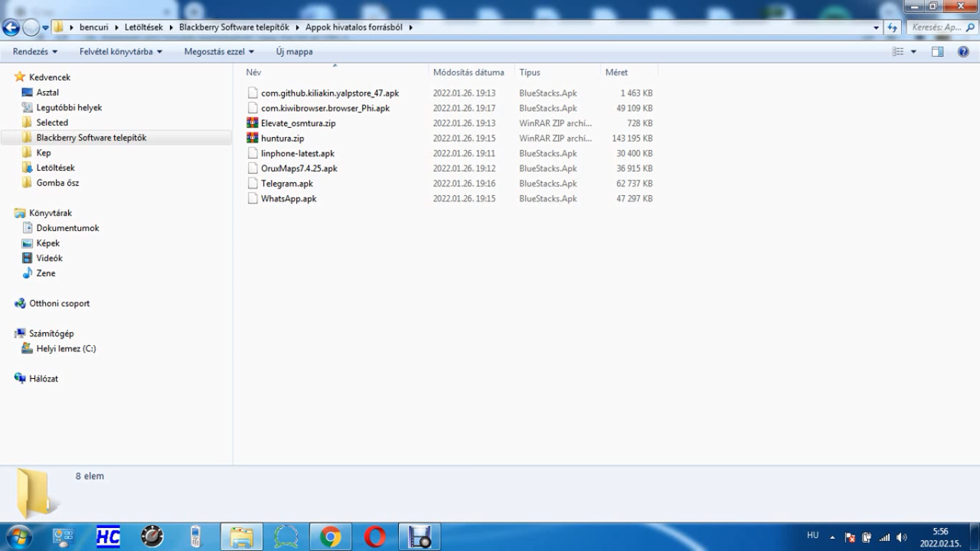Open Google Chrome from the taskbar

click(x=330, y=537)
